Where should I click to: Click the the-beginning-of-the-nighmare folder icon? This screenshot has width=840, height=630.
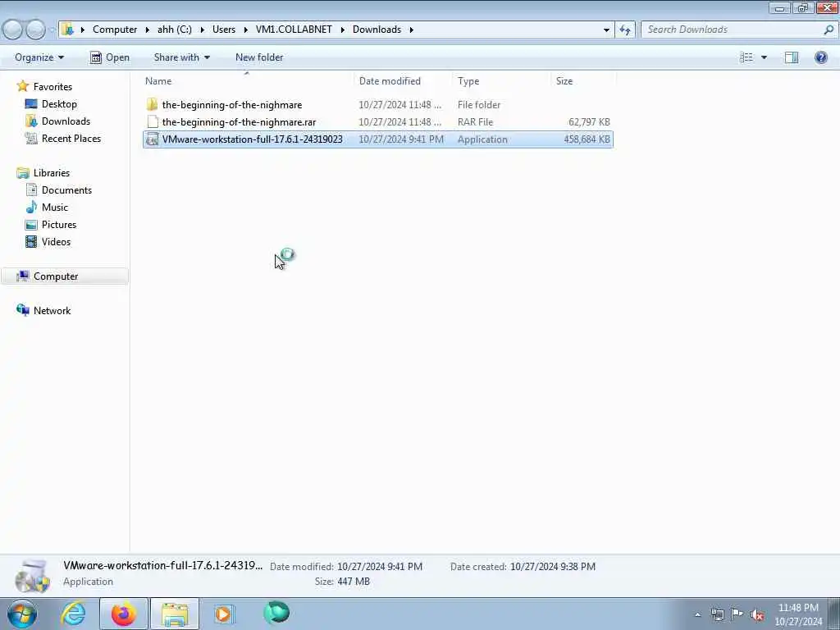(152, 104)
